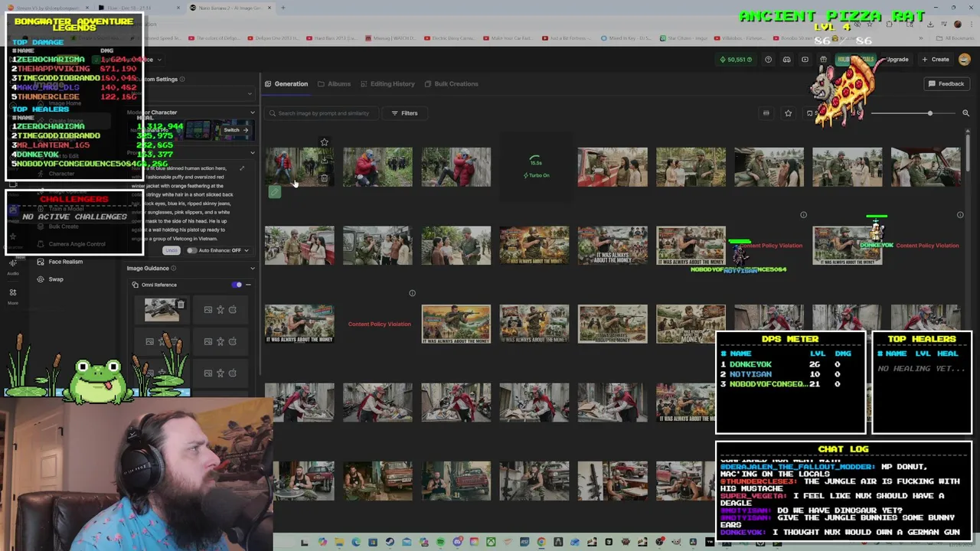This screenshot has width=980, height=551.
Task: Open the user profile avatar
Action: tap(964, 60)
